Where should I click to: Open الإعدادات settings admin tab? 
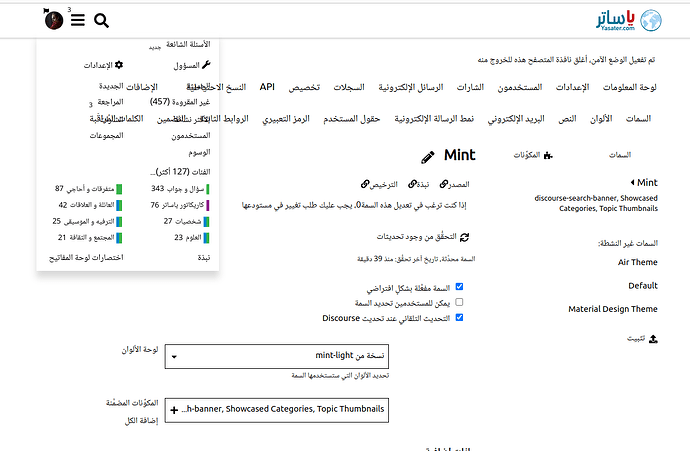[x=572, y=87]
